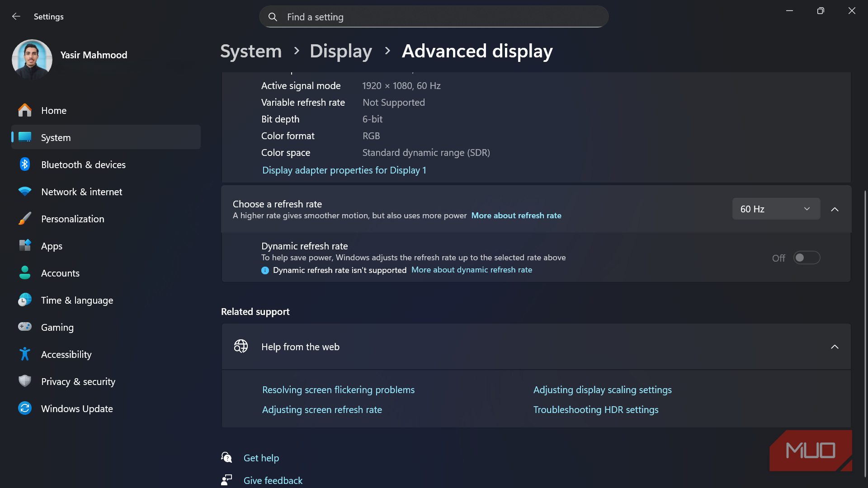
Task: Click the Time & language globe icon
Action: point(25,300)
